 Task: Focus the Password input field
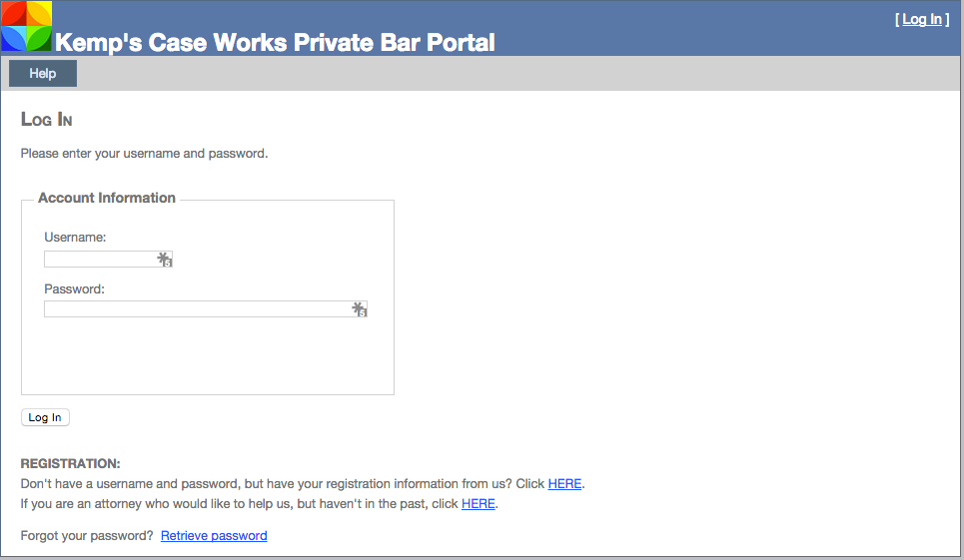197,309
